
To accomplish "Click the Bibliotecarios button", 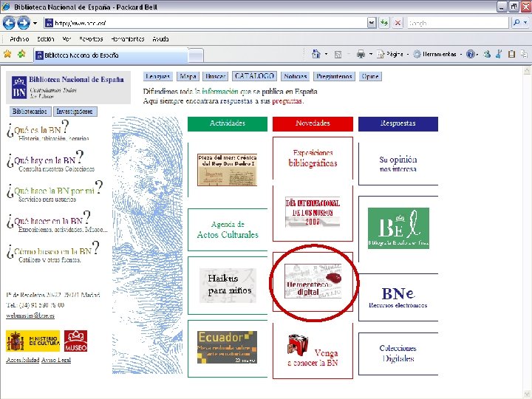I will (30, 112).
